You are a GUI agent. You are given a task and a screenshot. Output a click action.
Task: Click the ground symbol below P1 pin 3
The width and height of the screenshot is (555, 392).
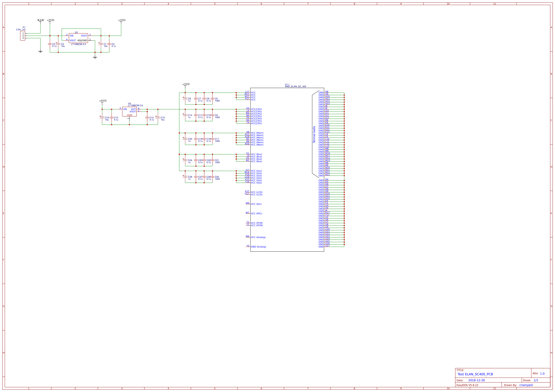tap(40, 51)
